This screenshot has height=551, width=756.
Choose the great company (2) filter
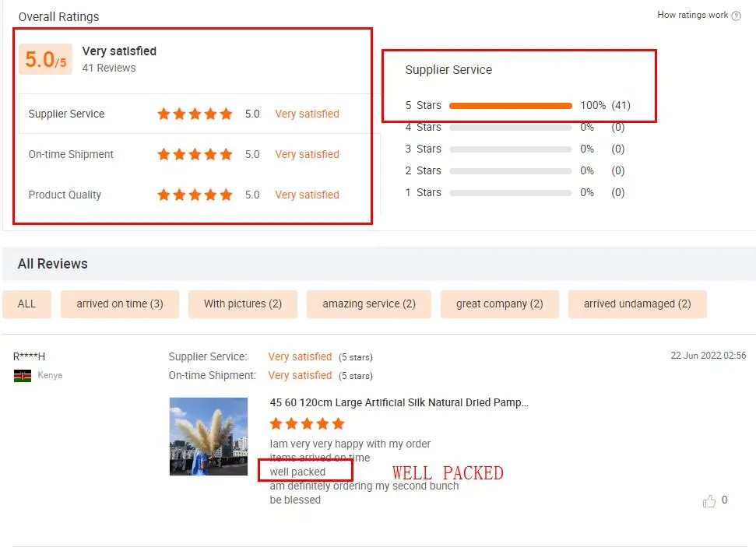(500, 304)
